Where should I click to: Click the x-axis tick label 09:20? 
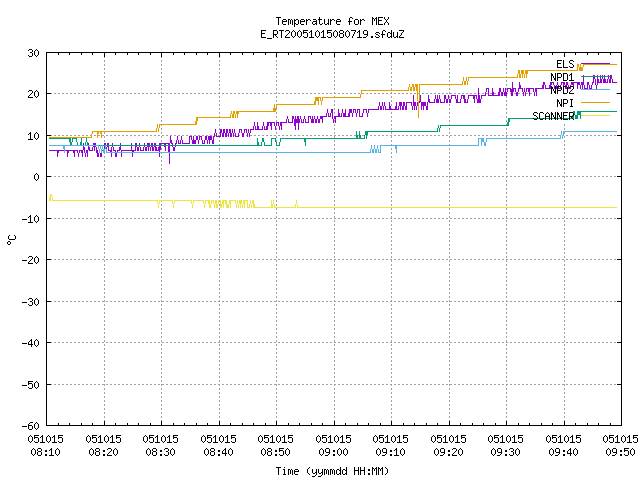(x=449, y=452)
